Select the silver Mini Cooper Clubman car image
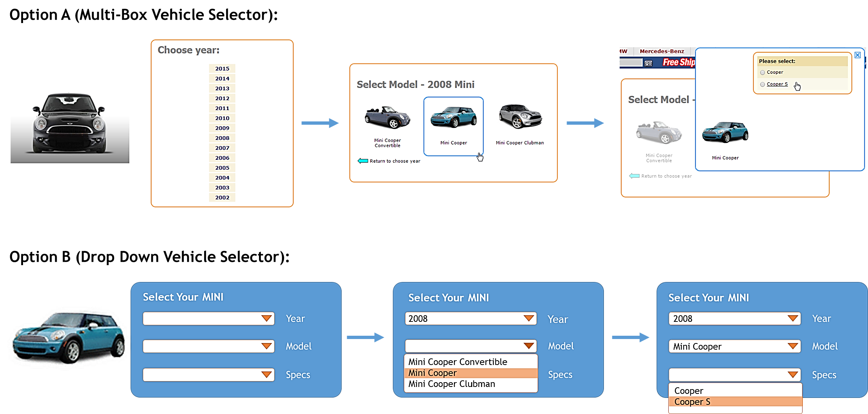The width and height of the screenshot is (868, 414). click(520, 116)
